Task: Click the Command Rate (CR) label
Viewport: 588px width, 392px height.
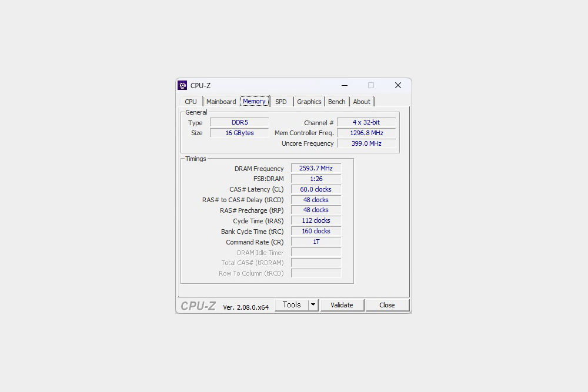Action: 255,242
